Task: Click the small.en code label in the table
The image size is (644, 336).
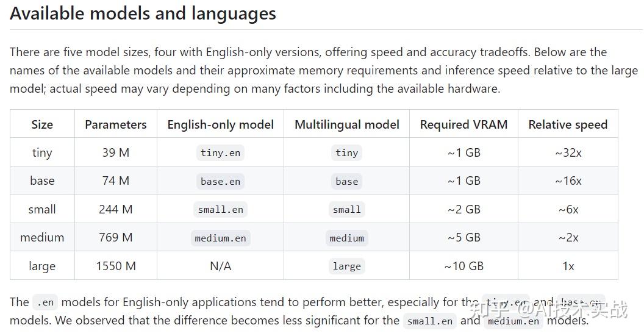Action: pyautogui.click(x=220, y=209)
